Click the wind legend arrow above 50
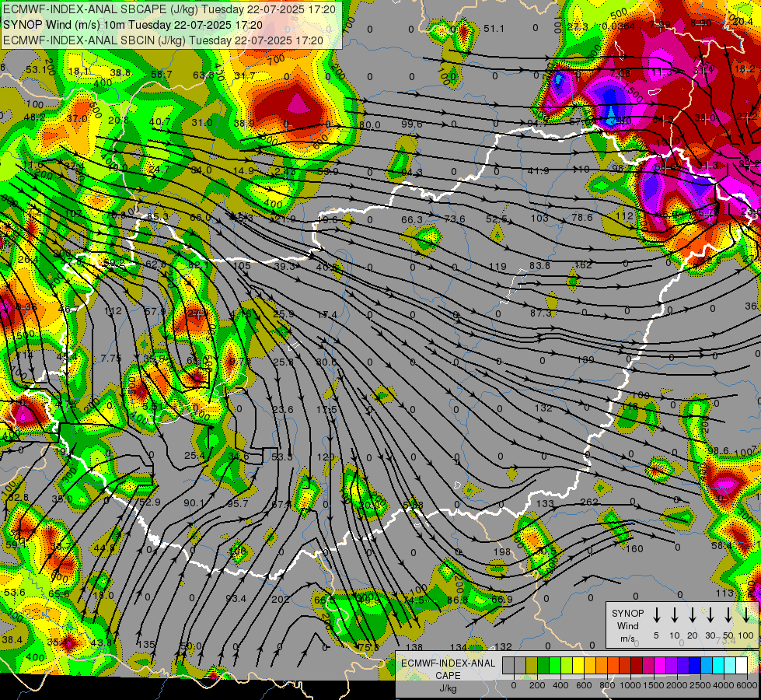Screen dimensions: 761x700 (x=728, y=615)
